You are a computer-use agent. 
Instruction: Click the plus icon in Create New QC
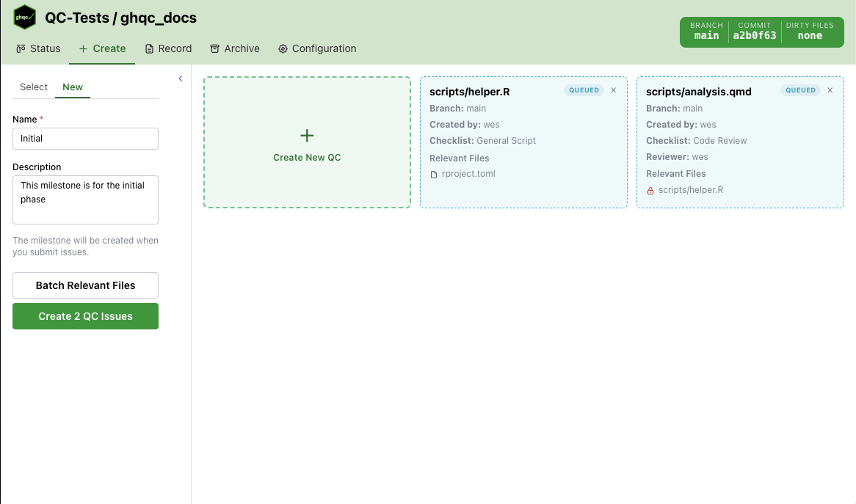[307, 136]
